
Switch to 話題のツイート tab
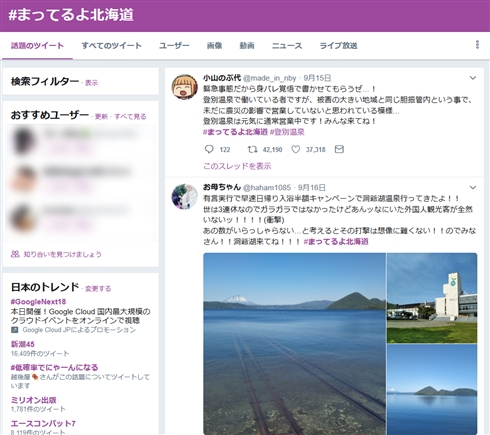pos(37,46)
